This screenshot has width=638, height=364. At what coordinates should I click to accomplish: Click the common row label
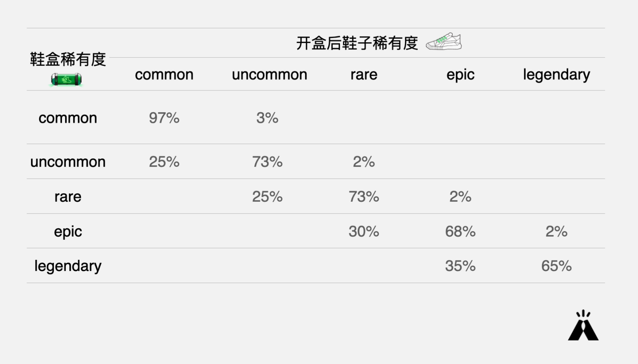[68, 118]
